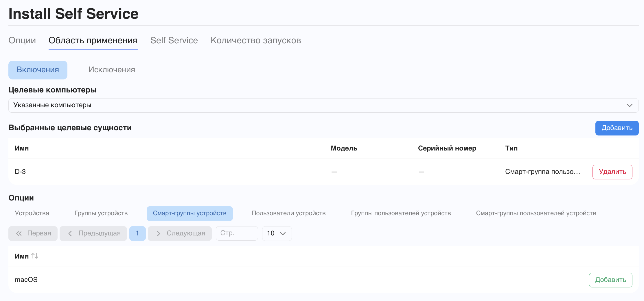Sort the options table by Имя arrows icon
Image resolution: width=644 pixels, height=301 pixels.
pos(35,256)
